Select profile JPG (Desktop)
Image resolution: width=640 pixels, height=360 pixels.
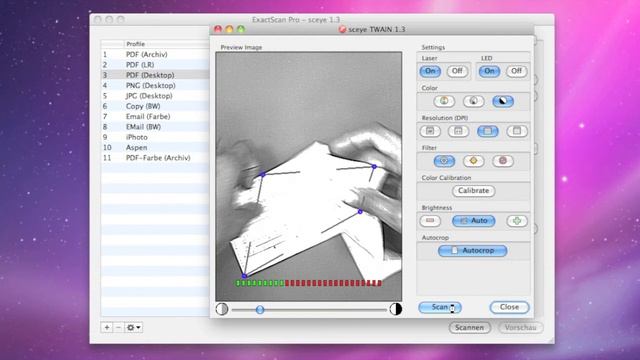point(155,96)
